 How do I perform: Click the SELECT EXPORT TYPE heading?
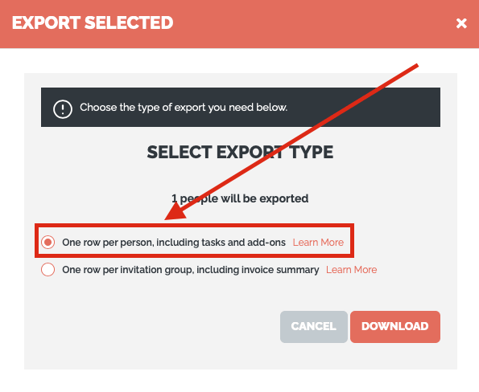[240, 152]
